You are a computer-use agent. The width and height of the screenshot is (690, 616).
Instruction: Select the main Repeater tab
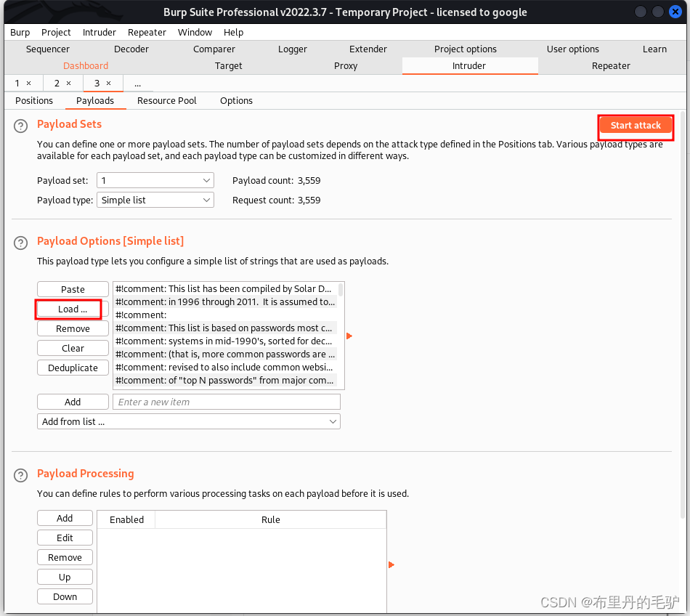(x=611, y=66)
